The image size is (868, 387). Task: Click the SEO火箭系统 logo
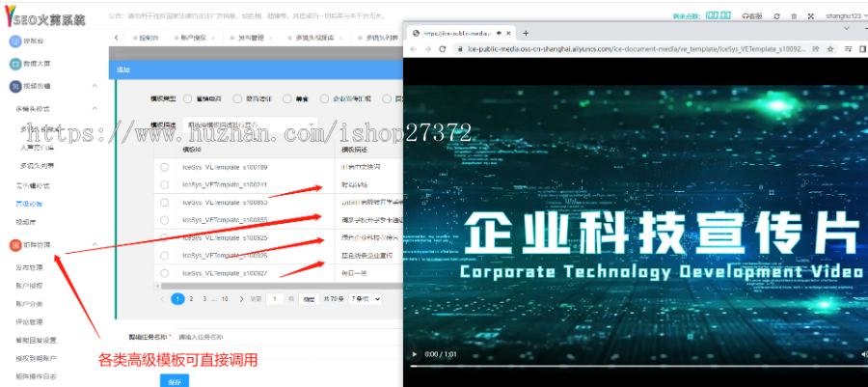tap(44, 16)
